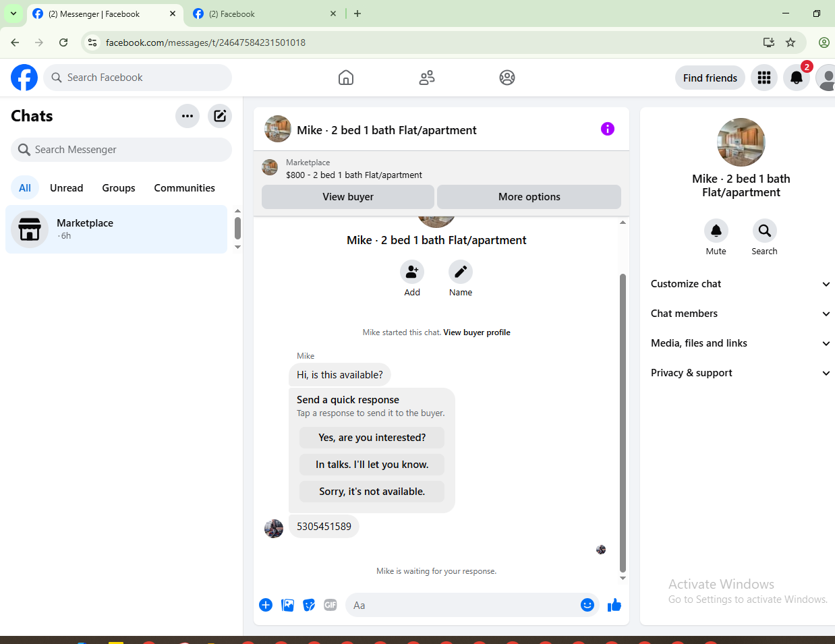Click the 'Hi, is this available?' message
This screenshot has height=644, width=835.
[x=340, y=375]
